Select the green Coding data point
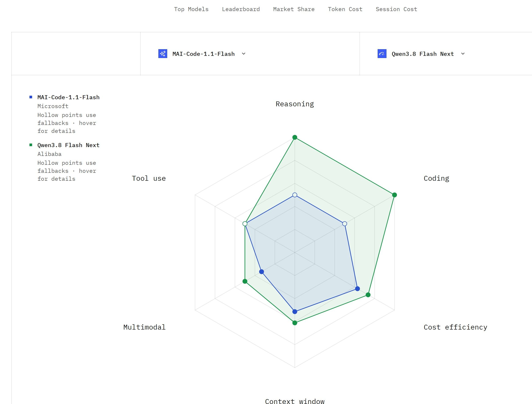The width and height of the screenshot is (532, 404). tap(394, 195)
